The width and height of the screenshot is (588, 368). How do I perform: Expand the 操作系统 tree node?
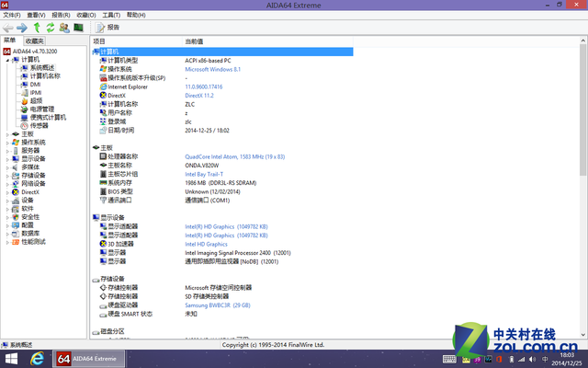[7, 143]
